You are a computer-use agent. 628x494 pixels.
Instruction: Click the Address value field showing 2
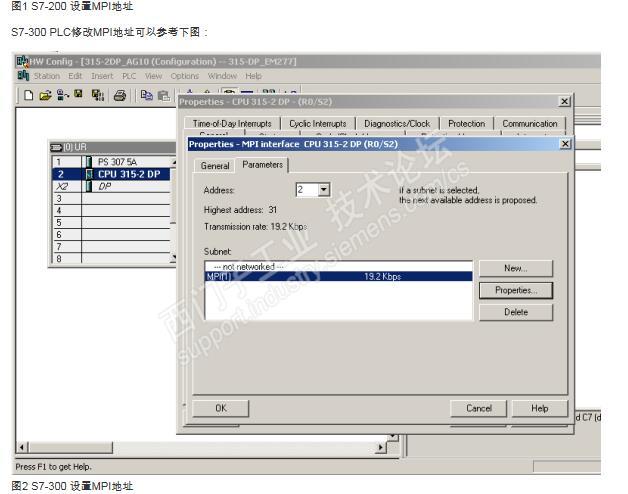tap(307, 190)
